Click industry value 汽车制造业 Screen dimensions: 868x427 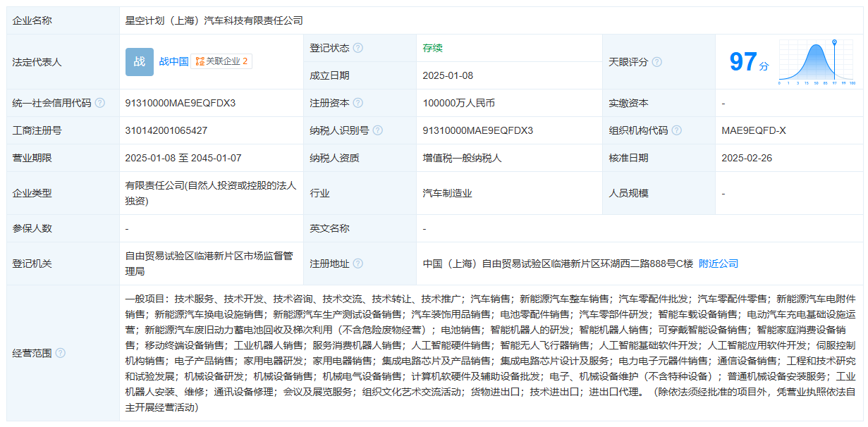[448, 193]
